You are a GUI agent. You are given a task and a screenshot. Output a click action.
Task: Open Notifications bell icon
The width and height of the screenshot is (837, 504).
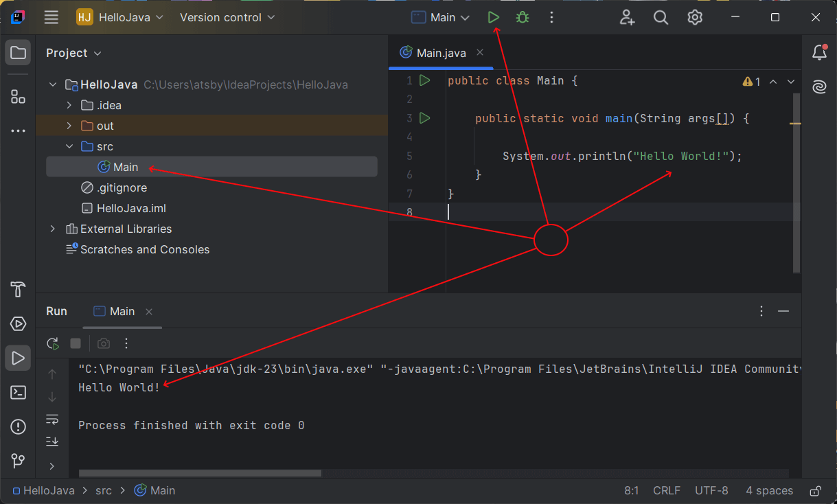click(x=819, y=52)
